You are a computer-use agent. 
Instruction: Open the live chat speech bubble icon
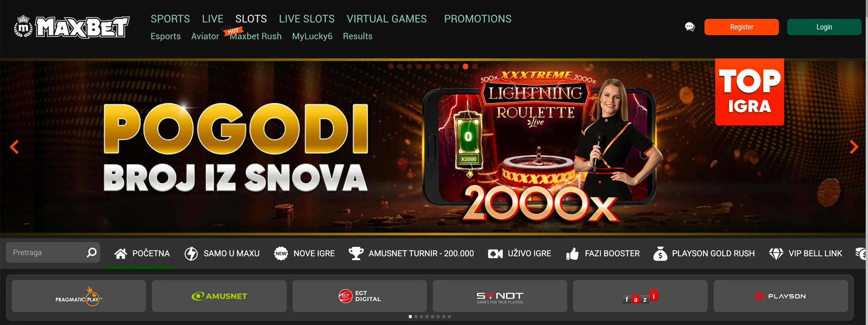pyautogui.click(x=690, y=27)
